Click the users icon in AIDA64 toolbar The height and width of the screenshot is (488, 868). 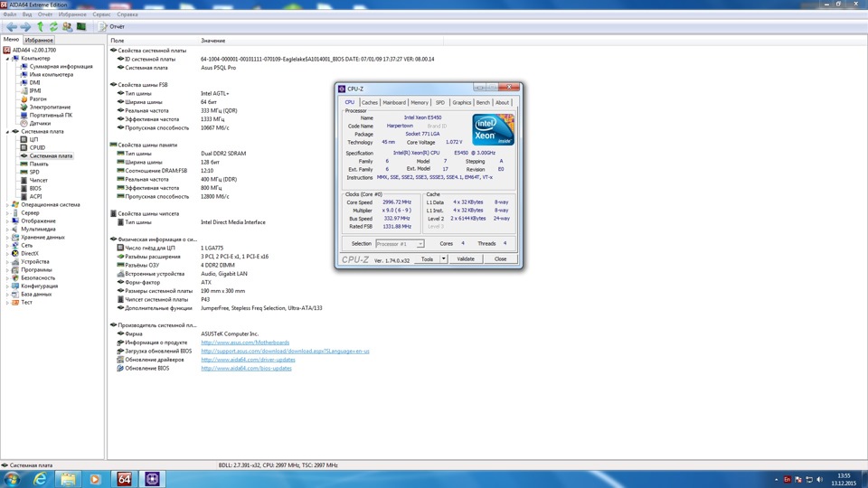click(68, 27)
